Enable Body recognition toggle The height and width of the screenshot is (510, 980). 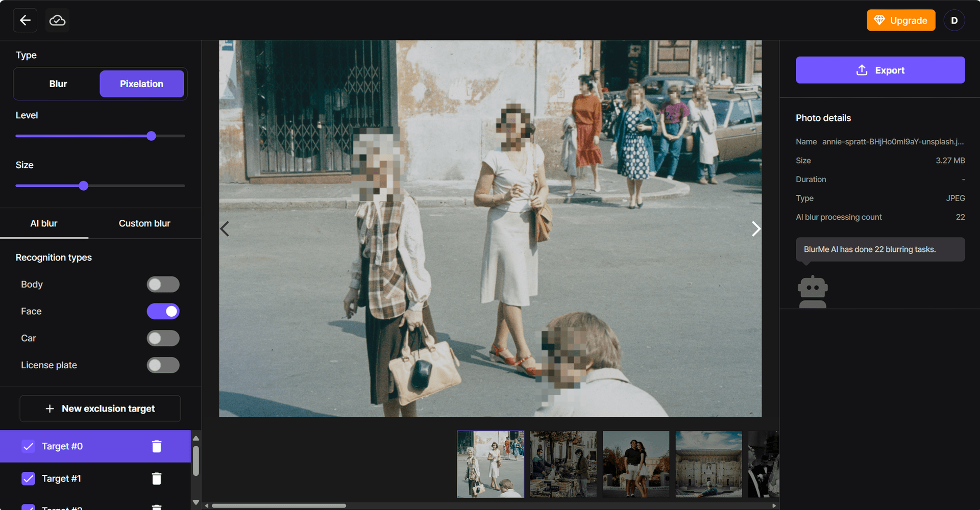tap(163, 285)
